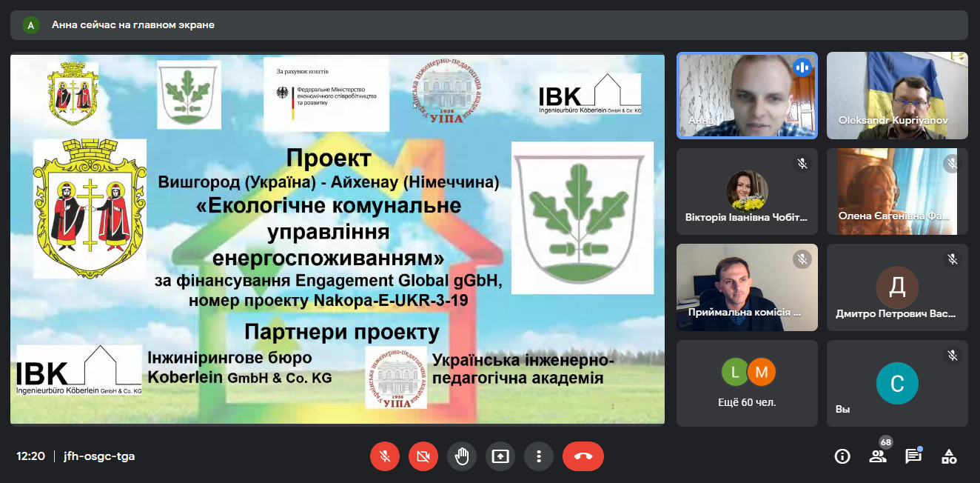Click the "Ещё 60 чел." label
The image size is (980, 483).
tap(747, 402)
